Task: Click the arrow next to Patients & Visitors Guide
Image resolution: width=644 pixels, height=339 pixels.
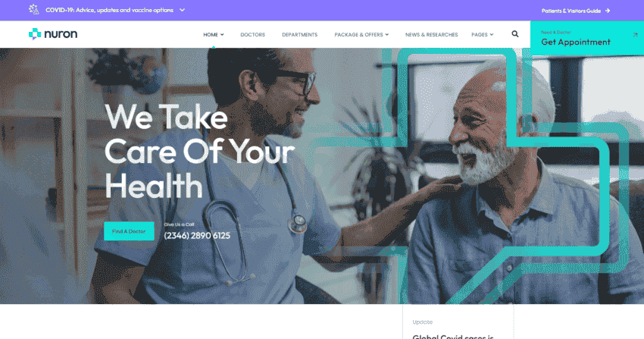Action: click(x=608, y=11)
